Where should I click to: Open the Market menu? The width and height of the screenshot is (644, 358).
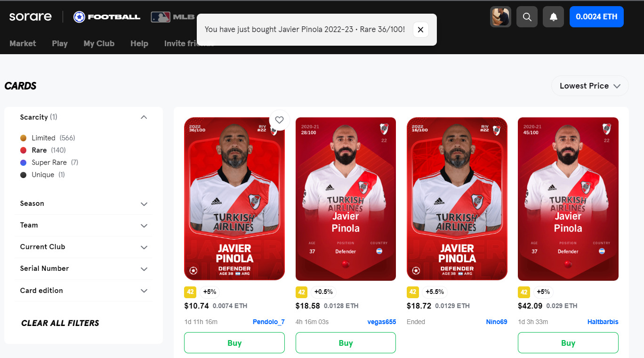23,43
